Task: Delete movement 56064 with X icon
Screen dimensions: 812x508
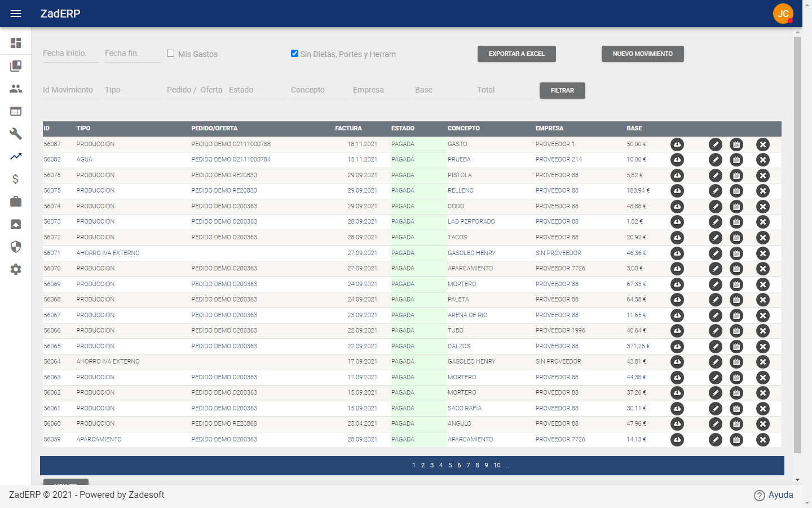Action: (763, 362)
